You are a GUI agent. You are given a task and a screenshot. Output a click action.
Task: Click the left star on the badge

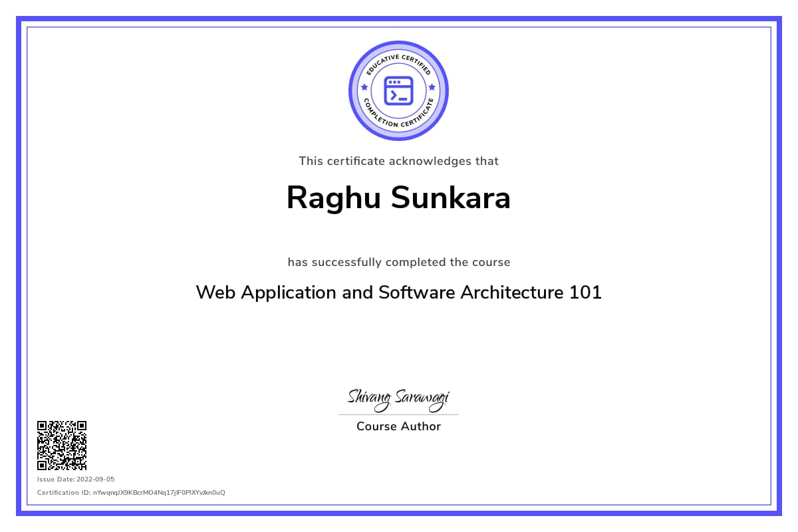click(x=364, y=87)
